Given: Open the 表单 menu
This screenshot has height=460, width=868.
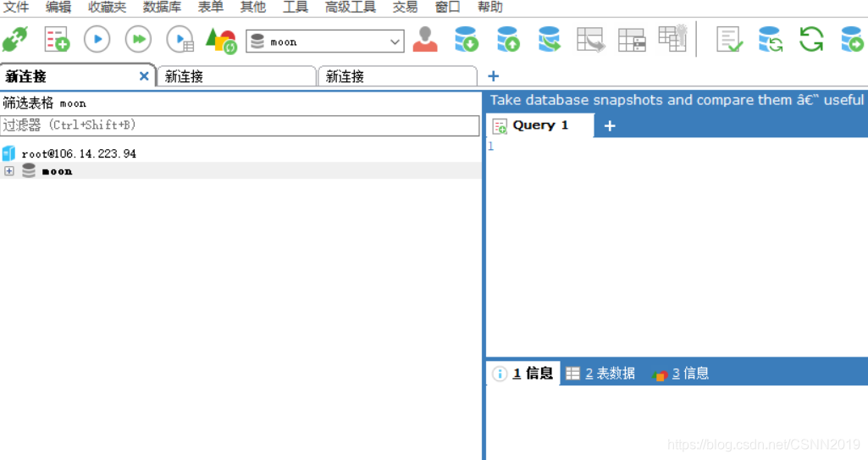Looking at the screenshot, I should point(210,7).
